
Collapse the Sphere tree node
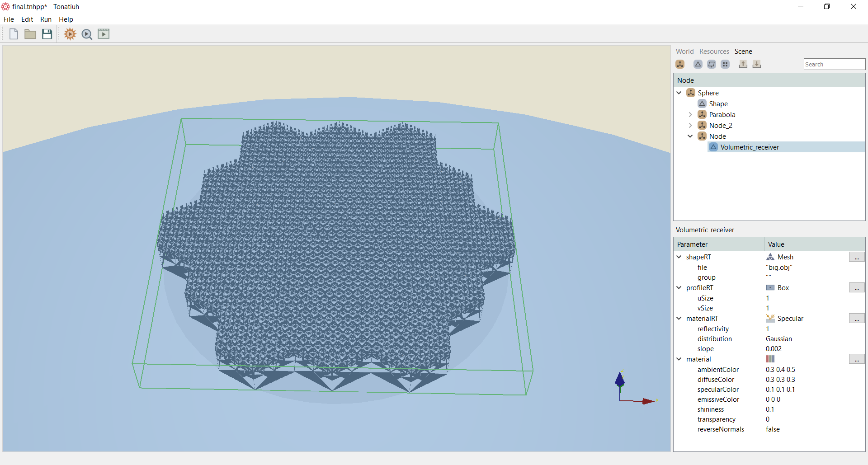coord(679,93)
